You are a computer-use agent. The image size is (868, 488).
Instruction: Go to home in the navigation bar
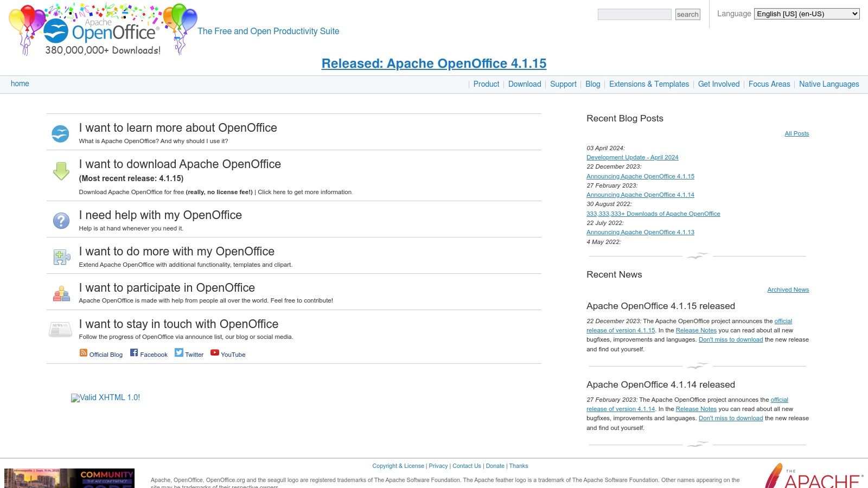(x=20, y=84)
